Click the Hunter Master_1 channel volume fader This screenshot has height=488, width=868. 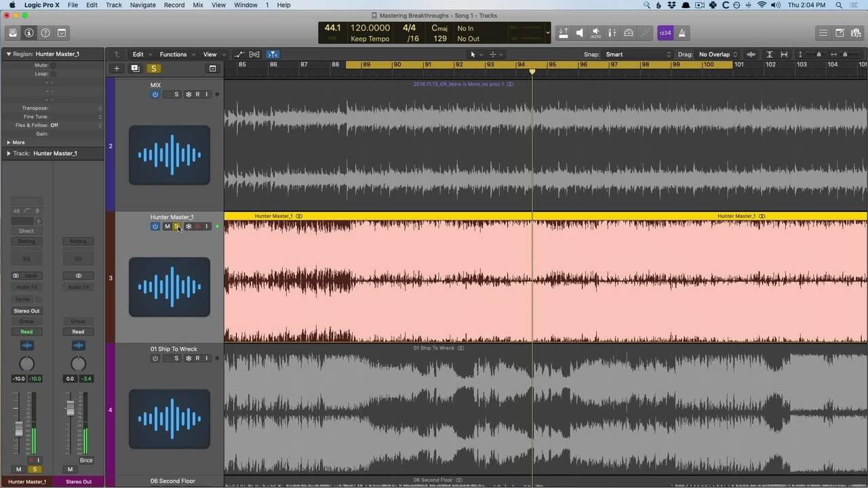[19, 428]
